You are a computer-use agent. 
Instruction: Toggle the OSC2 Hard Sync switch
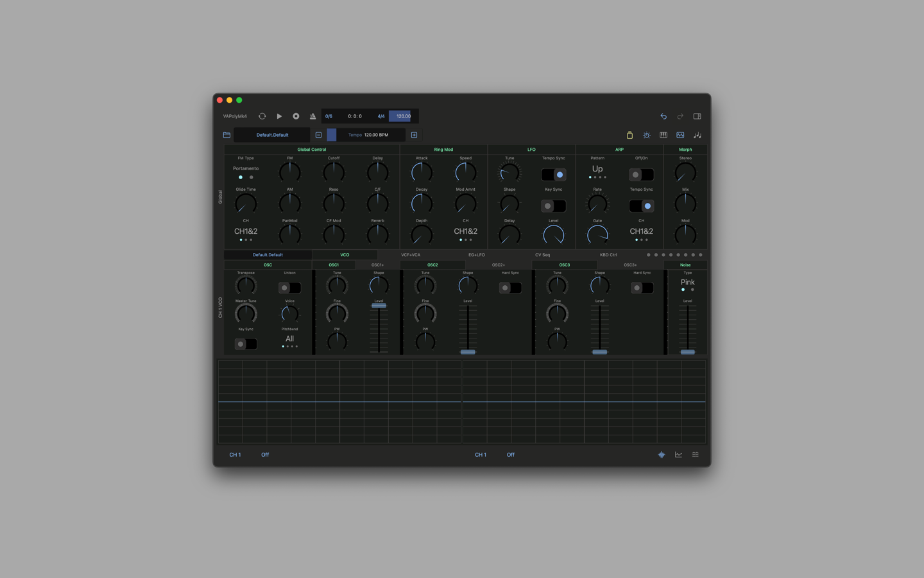(x=510, y=288)
